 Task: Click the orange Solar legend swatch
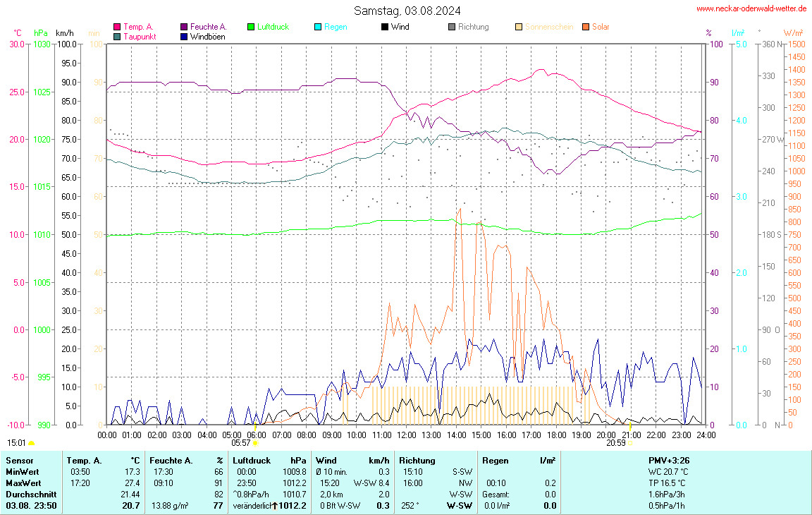point(586,27)
